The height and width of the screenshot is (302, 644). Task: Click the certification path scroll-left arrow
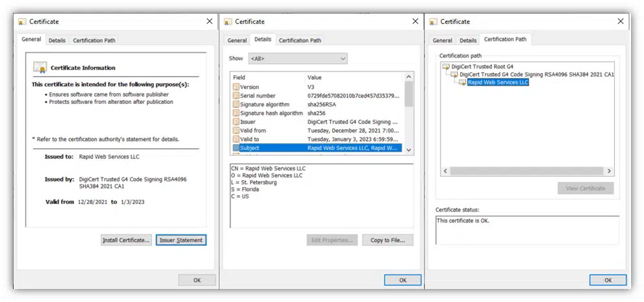click(x=445, y=171)
